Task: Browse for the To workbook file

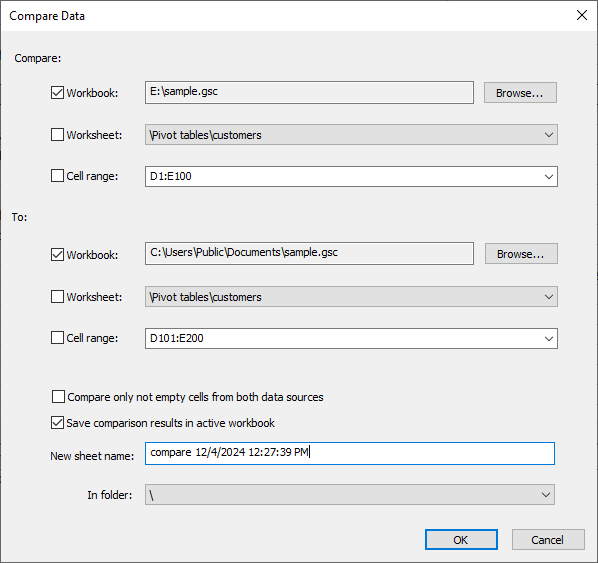Action: [x=521, y=254]
